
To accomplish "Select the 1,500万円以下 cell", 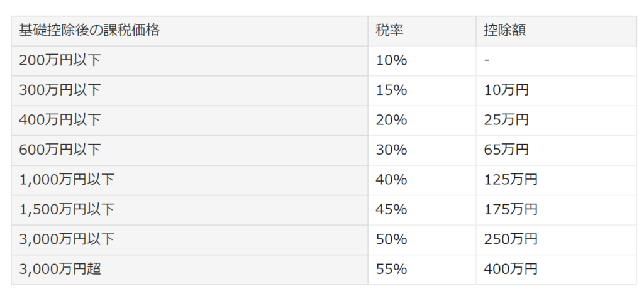I will coord(189,210).
